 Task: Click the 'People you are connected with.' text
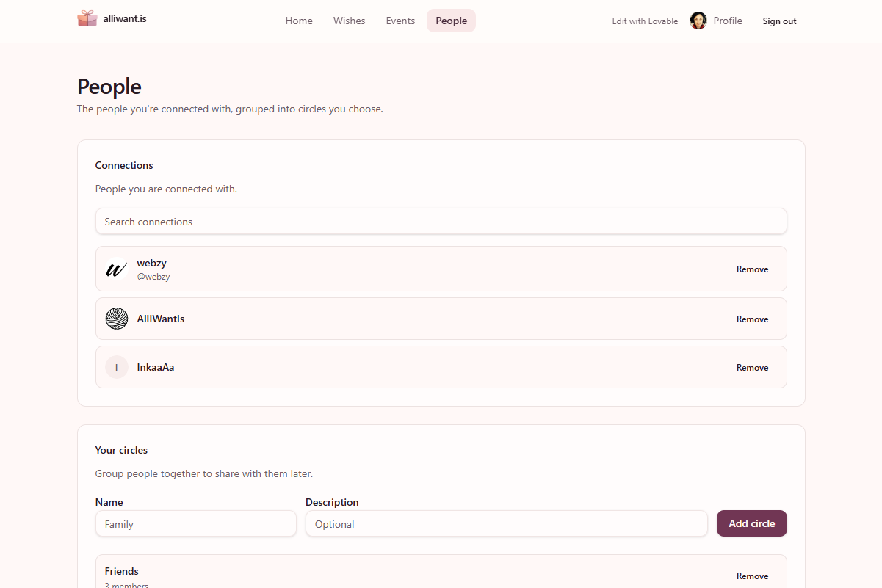[166, 189]
